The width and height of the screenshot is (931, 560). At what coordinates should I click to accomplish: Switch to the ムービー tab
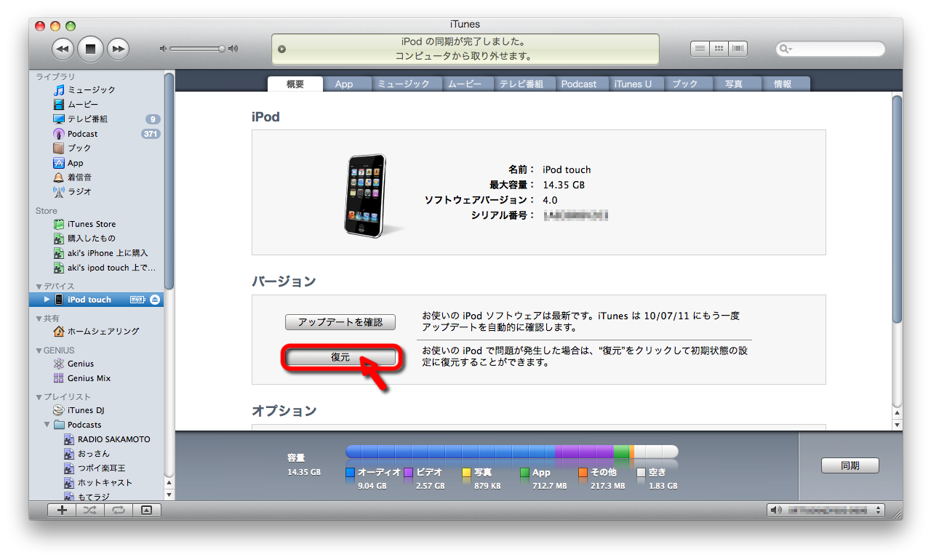pos(465,84)
